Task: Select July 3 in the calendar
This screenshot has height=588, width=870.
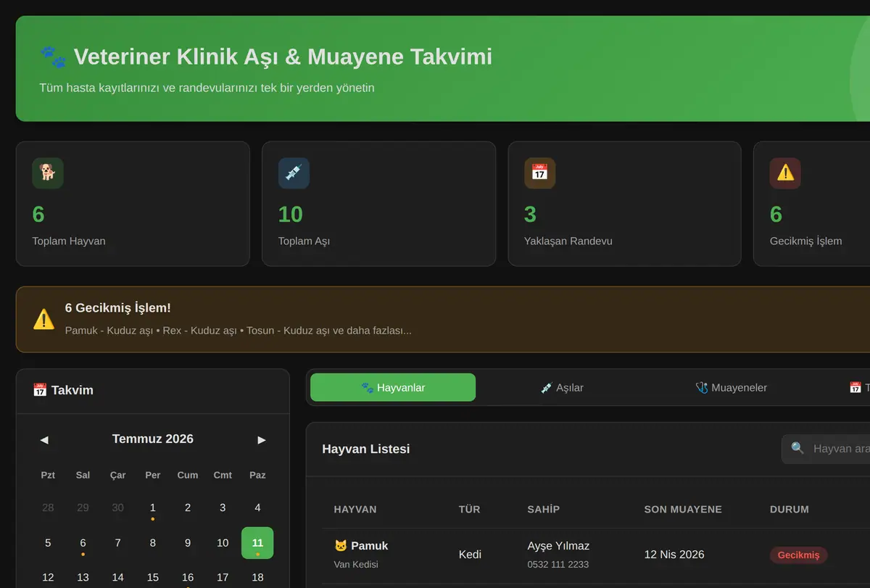Action: coord(223,508)
